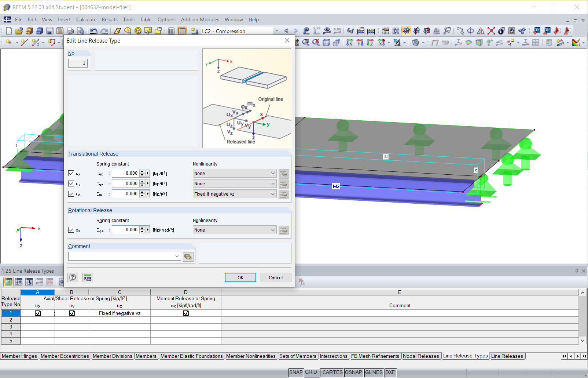The width and height of the screenshot is (588, 378).
Task: Open the Add-on Modules menu
Action: 200,19
